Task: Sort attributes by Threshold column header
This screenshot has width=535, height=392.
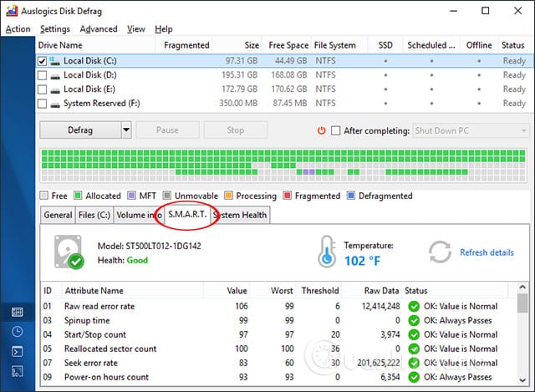Action: point(319,291)
